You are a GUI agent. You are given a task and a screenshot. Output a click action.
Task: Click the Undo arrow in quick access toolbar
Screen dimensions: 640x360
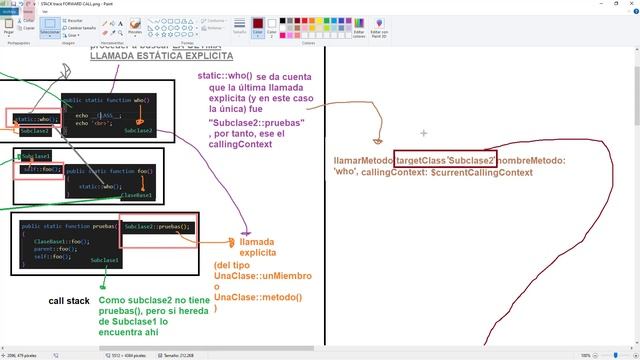[x=21, y=4]
